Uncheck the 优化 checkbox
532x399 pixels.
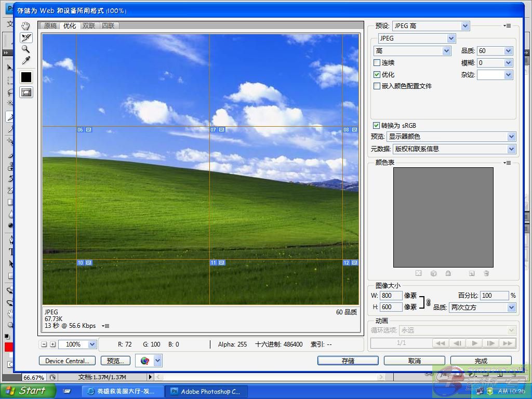click(x=377, y=75)
